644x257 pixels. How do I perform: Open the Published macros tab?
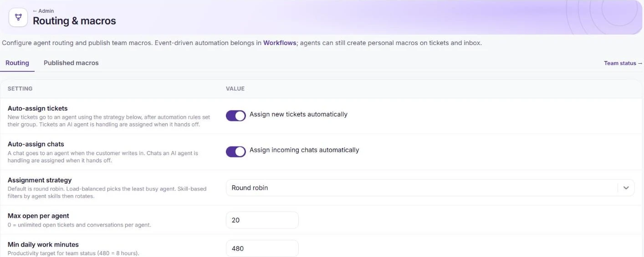pyautogui.click(x=71, y=63)
